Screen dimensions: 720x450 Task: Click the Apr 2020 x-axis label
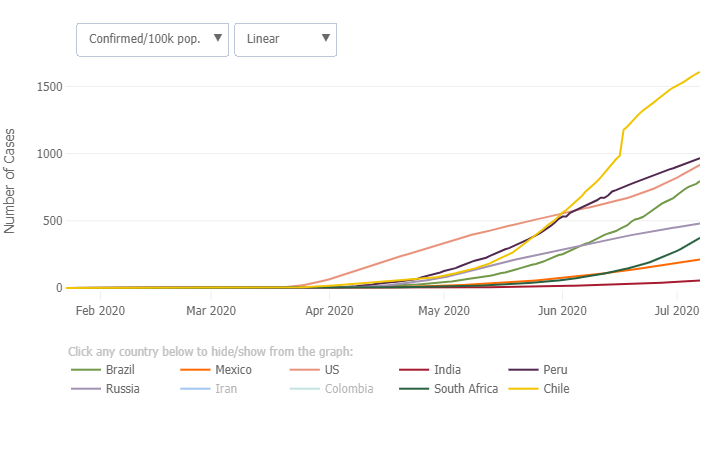coord(328,311)
